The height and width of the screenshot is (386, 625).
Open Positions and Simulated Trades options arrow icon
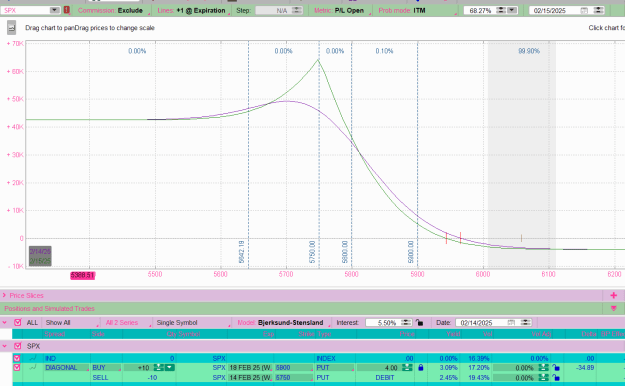pos(613,308)
